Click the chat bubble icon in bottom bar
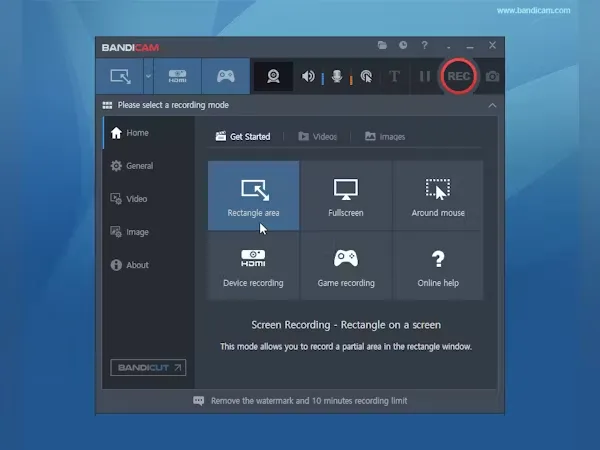This screenshot has height=450, width=600. point(199,401)
